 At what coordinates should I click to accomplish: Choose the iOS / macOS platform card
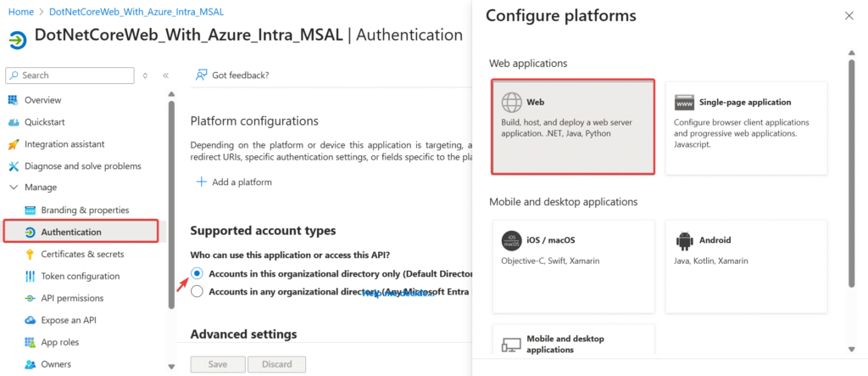[574, 267]
